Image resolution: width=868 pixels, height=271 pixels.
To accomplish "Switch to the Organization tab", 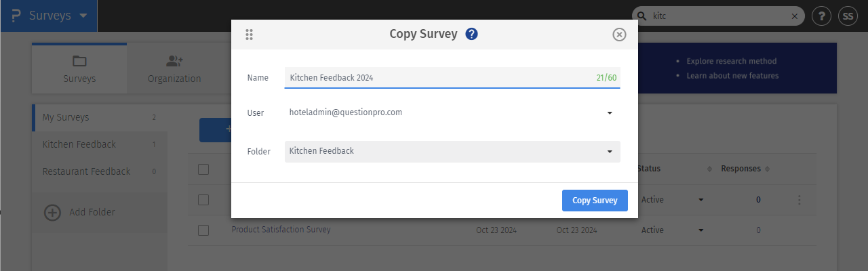I will [174, 69].
